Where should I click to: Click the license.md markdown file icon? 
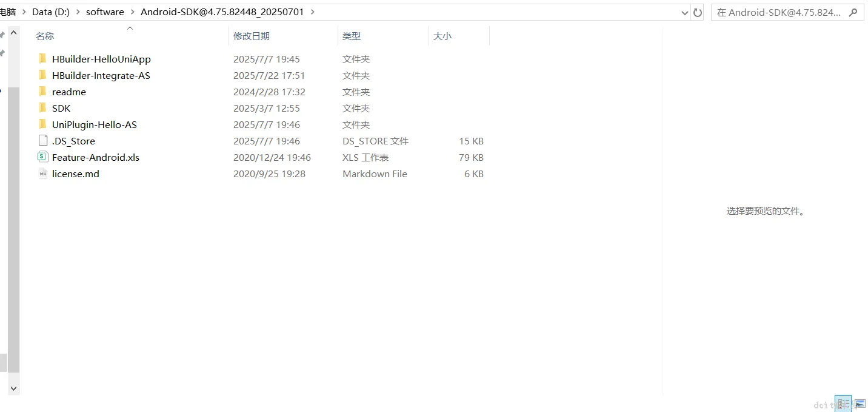click(x=42, y=174)
